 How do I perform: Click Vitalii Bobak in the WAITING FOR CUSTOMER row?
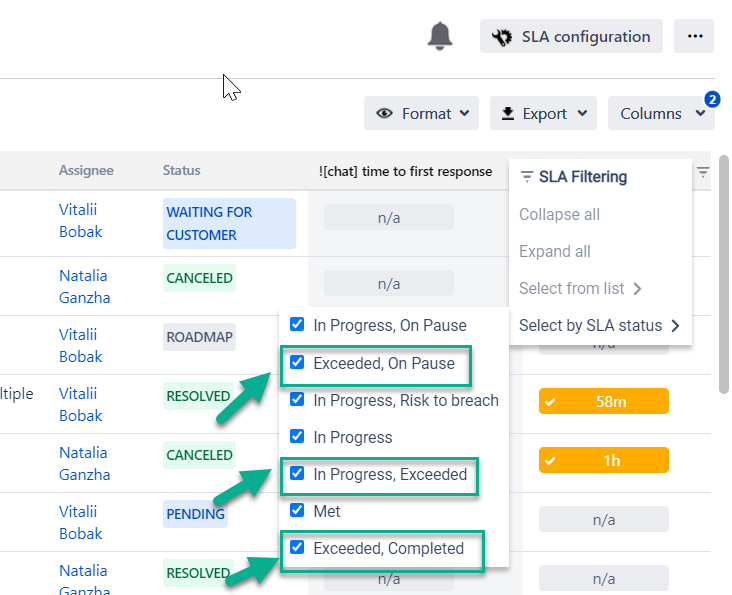(x=80, y=221)
